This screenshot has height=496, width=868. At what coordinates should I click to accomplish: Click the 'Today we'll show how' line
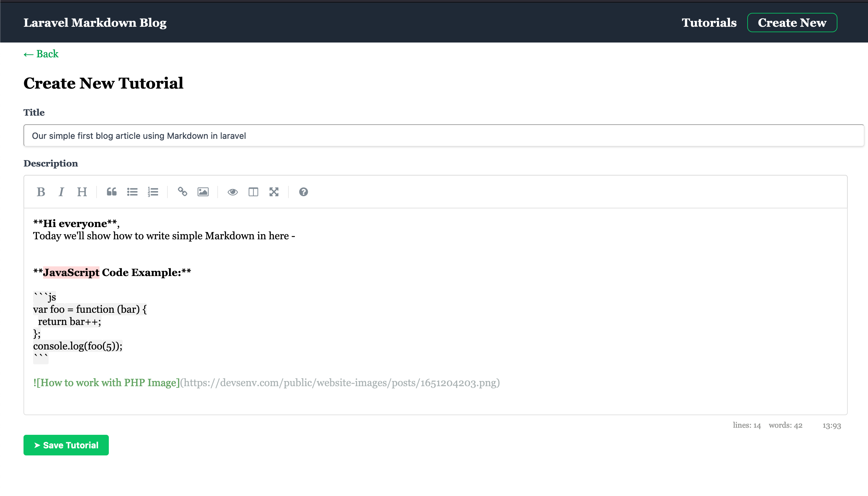pos(164,236)
